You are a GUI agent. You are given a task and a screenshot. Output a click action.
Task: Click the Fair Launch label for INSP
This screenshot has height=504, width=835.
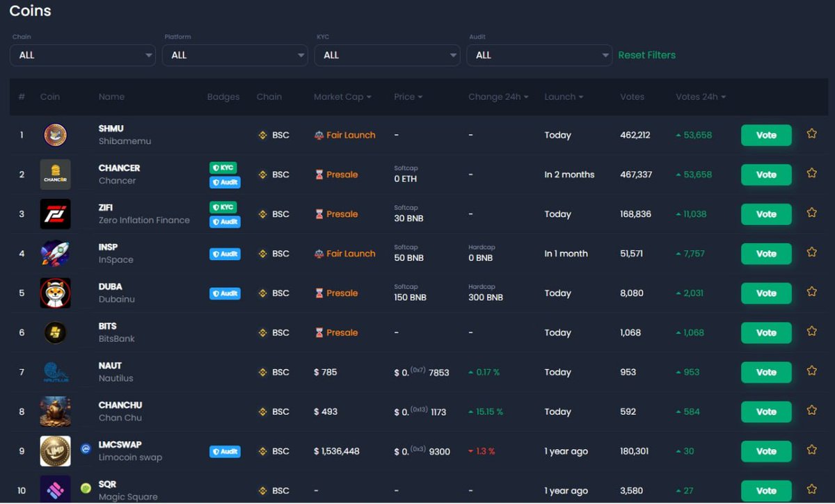click(344, 254)
